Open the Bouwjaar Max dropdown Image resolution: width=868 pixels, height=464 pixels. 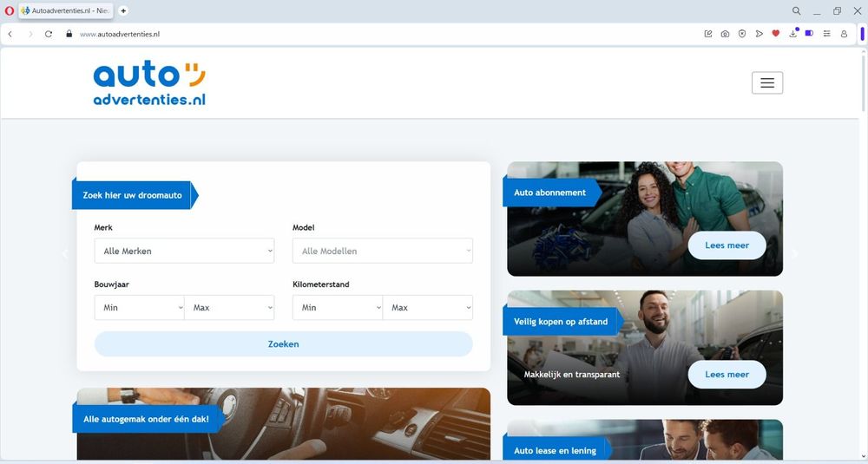click(229, 308)
